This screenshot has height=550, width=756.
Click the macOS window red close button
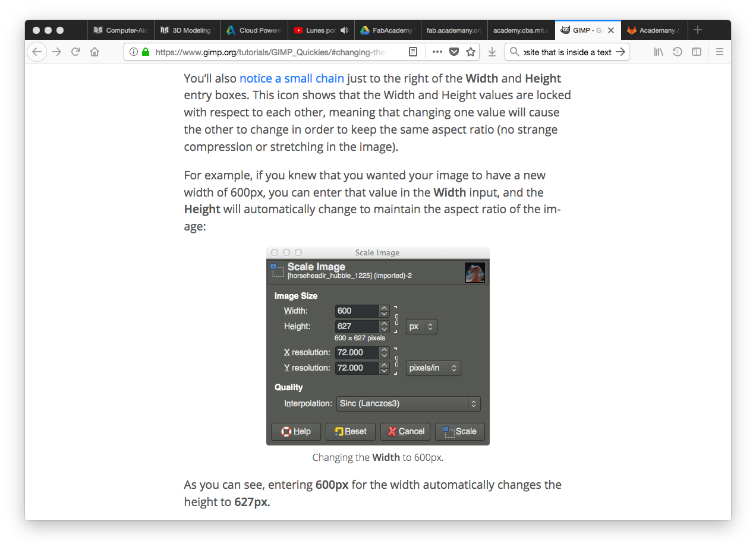36,30
